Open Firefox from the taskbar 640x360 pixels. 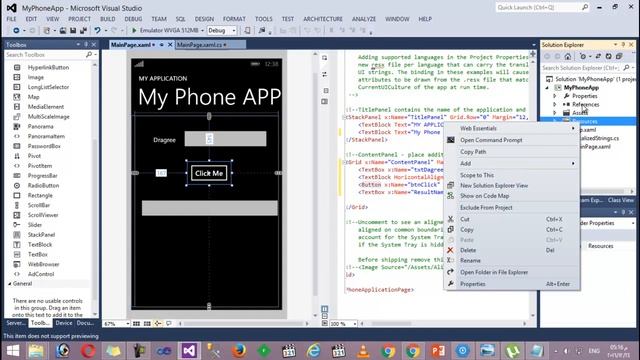(x=239, y=351)
